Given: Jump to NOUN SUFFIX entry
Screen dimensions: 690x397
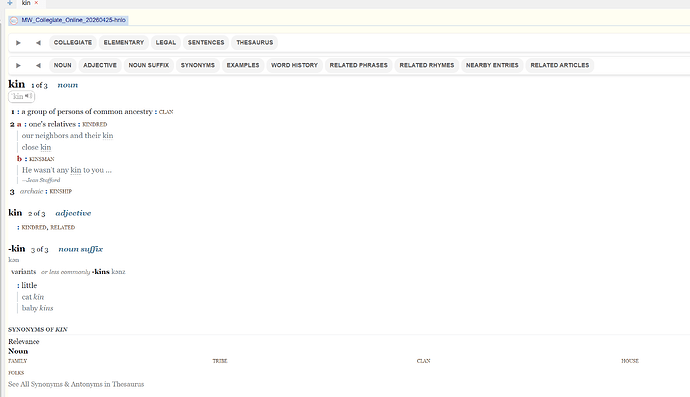Looking at the screenshot, I should pos(149,65).
